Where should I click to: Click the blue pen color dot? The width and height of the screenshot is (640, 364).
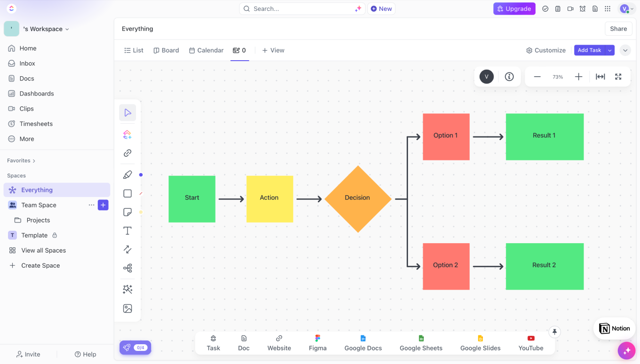click(x=141, y=175)
